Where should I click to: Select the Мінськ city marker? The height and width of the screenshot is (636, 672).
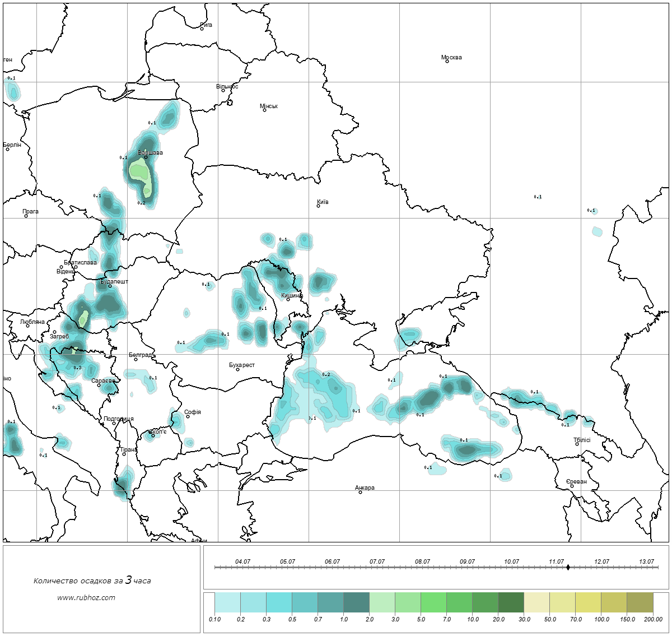point(264,110)
